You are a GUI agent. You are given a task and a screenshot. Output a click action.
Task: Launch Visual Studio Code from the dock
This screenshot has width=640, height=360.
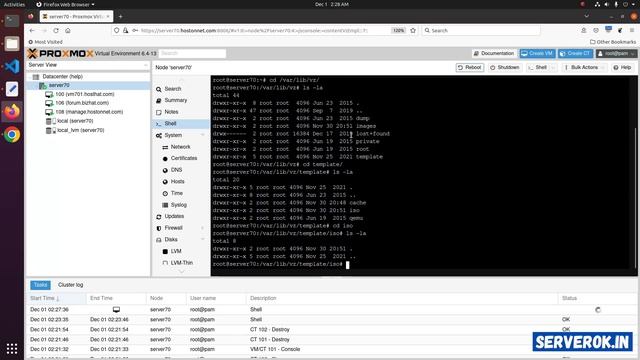click(12, 66)
